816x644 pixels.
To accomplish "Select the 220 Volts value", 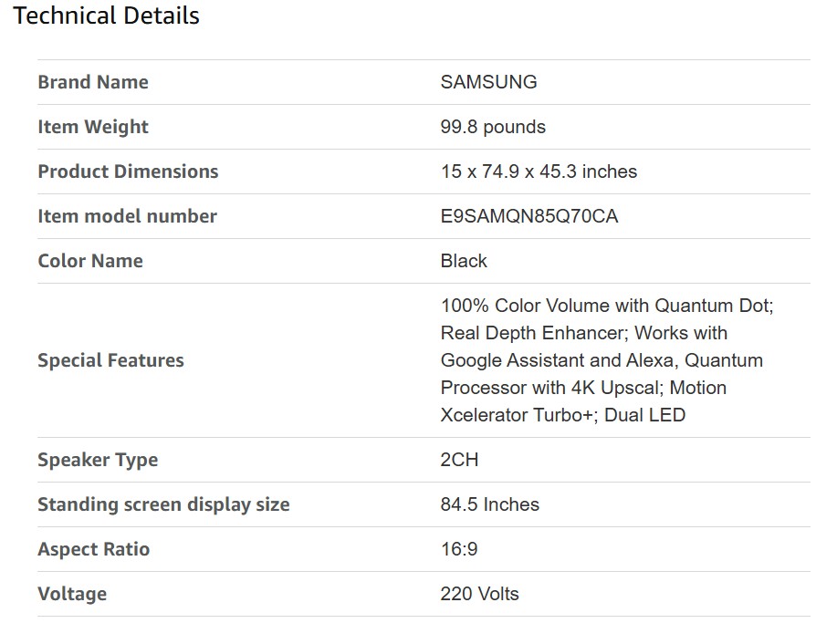I will click(x=479, y=594).
